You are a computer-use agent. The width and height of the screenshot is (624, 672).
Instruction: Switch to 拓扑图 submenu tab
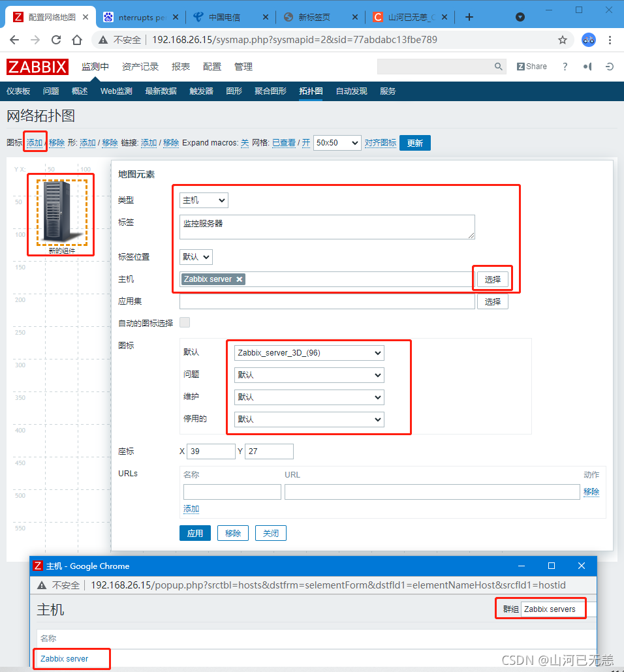point(311,91)
